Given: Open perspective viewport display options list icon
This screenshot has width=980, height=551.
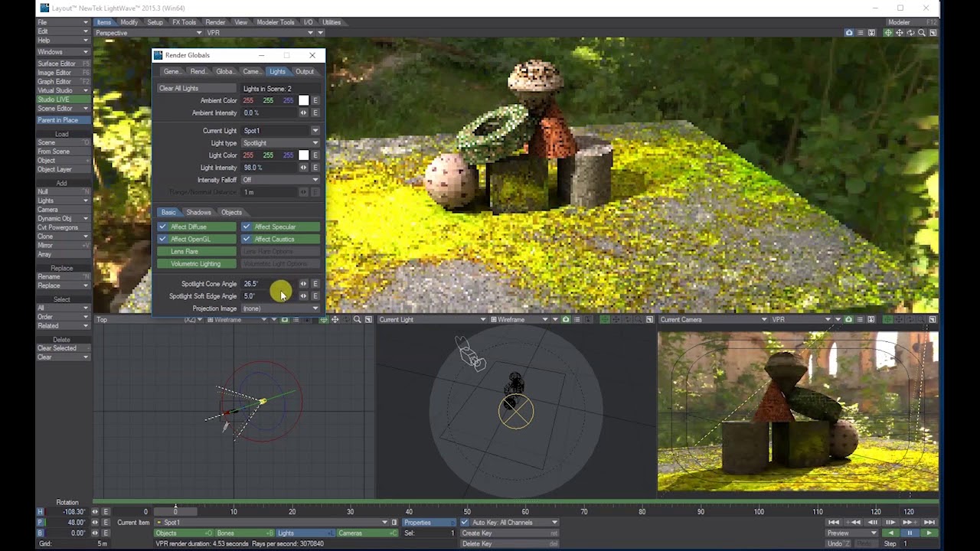Looking at the screenshot, I should point(861,33).
